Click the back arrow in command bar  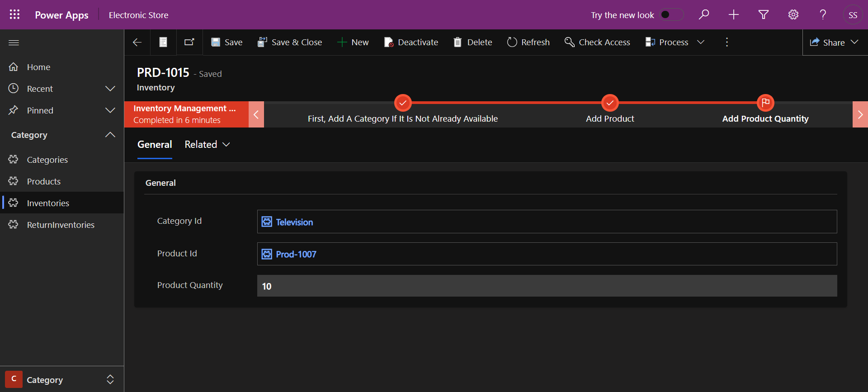(137, 42)
